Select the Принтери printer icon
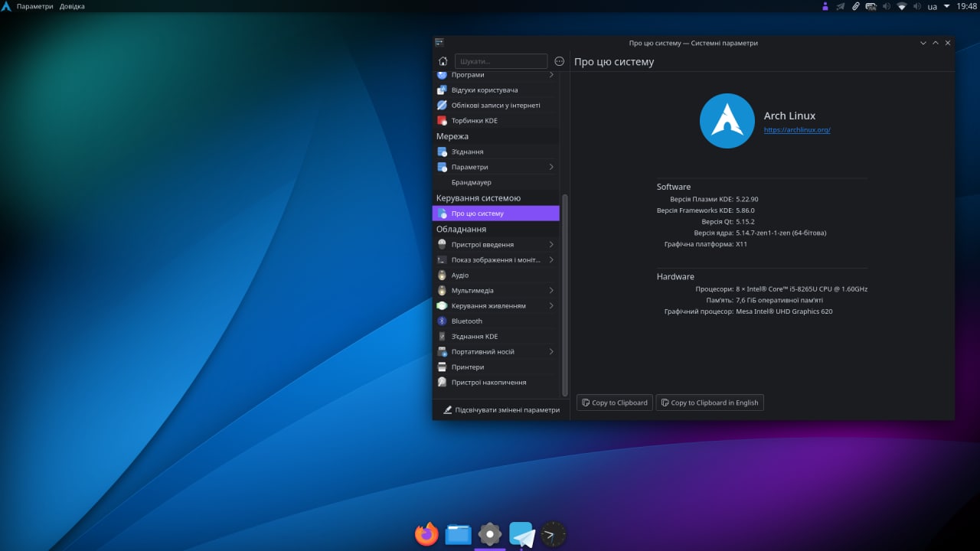This screenshot has height=551, width=980. (x=442, y=367)
